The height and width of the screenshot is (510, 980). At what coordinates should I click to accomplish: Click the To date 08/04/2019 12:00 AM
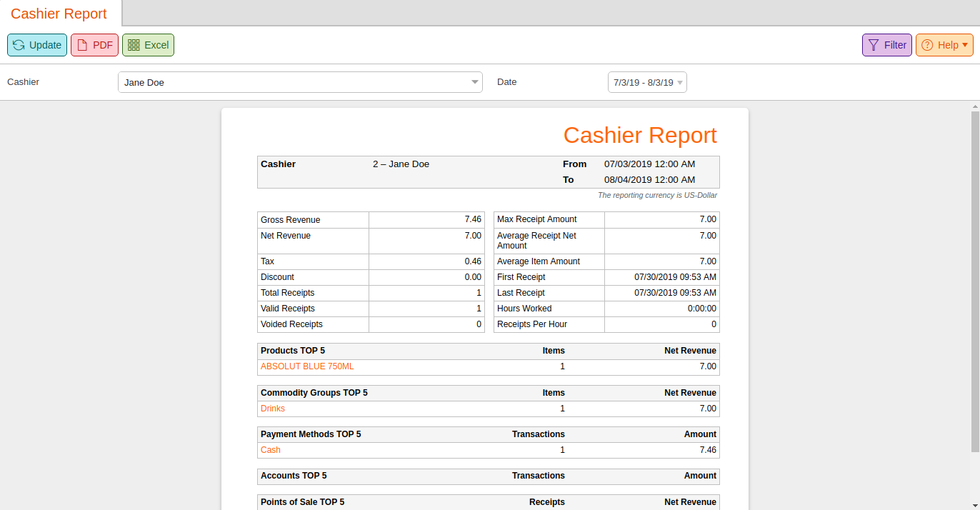tap(649, 180)
